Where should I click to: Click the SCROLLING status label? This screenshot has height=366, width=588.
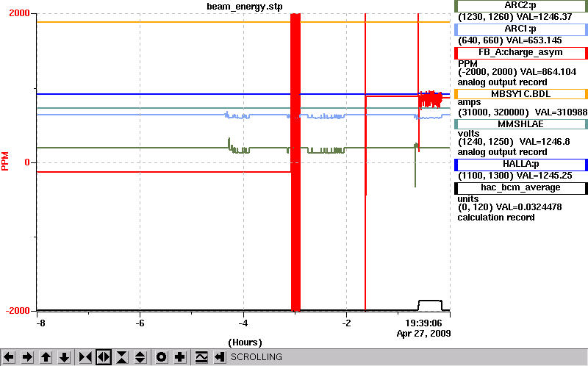257,357
